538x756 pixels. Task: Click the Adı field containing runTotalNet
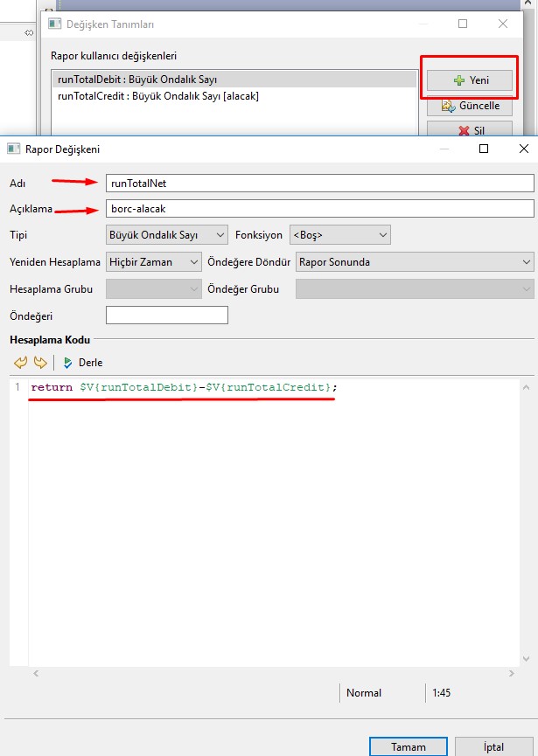coord(318,183)
